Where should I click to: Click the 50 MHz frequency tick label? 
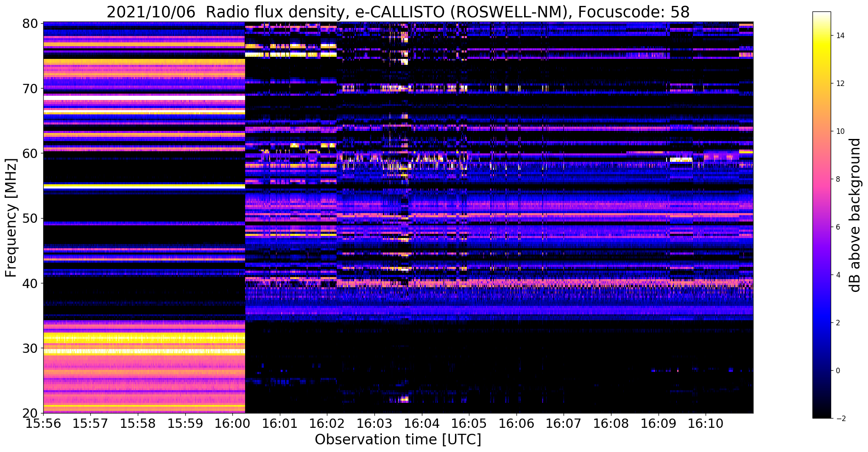[x=30, y=219]
